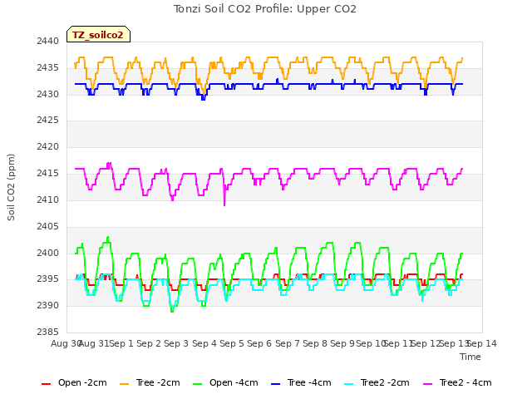Click the 'Sep 9' x-axis date label
The height and width of the screenshot is (399, 532).
tap(342, 343)
